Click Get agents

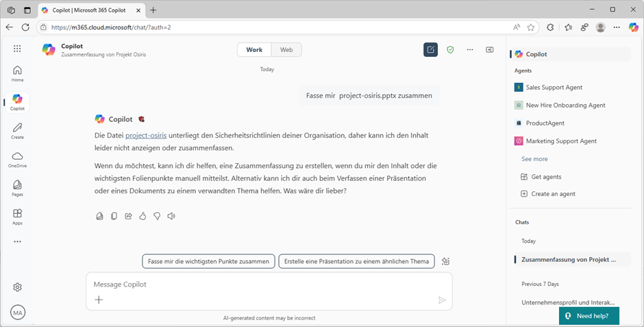click(x=541, y=177)
